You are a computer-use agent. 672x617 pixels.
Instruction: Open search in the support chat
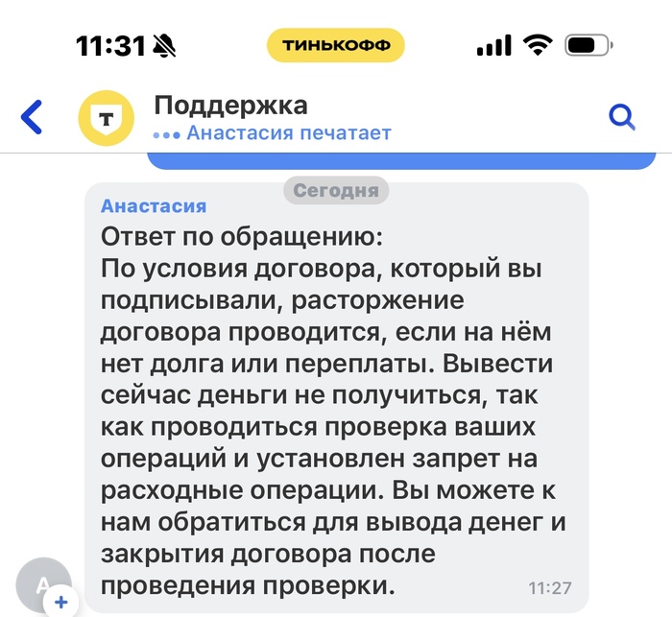(x=622, y=117)
